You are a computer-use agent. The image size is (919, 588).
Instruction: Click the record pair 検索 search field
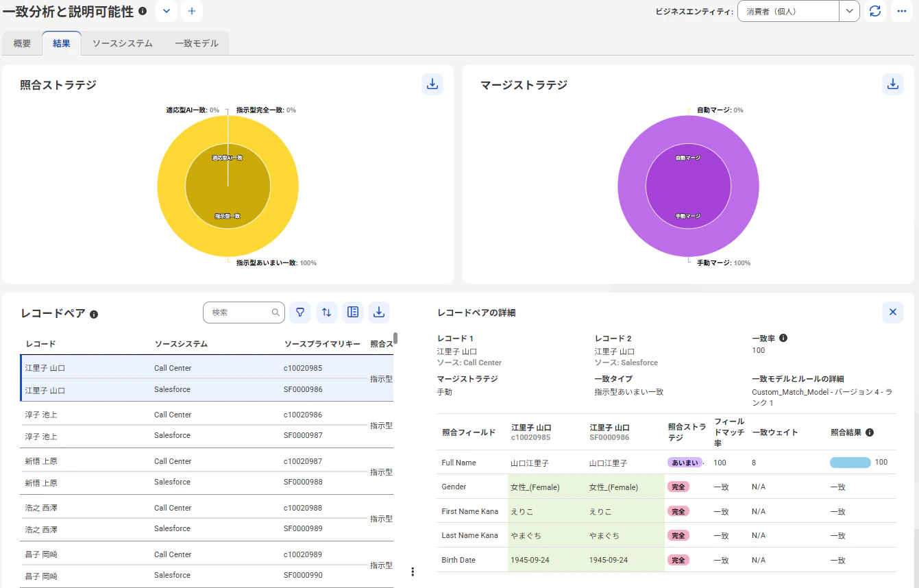tap(243, 312)
